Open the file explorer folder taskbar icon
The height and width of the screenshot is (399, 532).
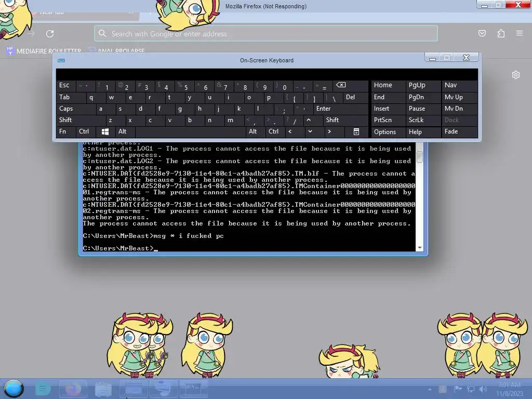point(103,389)
